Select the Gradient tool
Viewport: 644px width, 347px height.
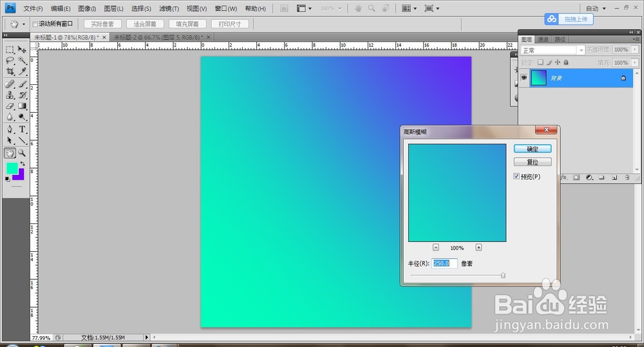[x=22, y=106]
